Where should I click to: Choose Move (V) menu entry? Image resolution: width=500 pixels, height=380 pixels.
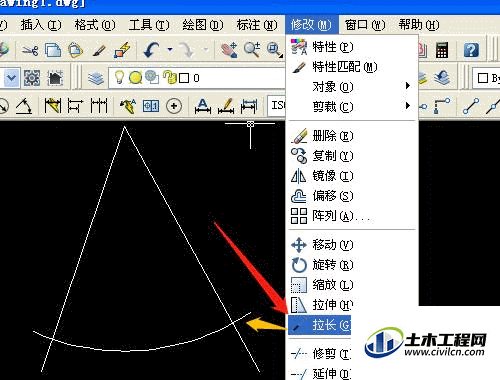click(352, 245)
